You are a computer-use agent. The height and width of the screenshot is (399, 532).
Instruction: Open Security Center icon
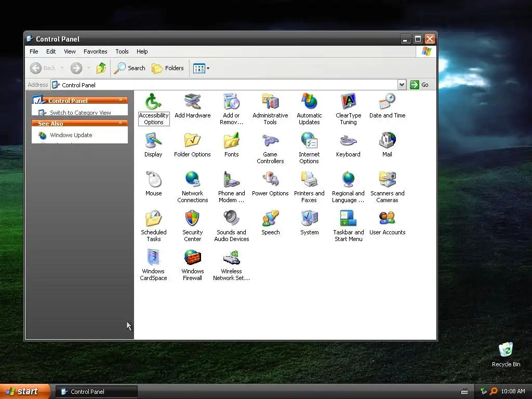(192, 219)
